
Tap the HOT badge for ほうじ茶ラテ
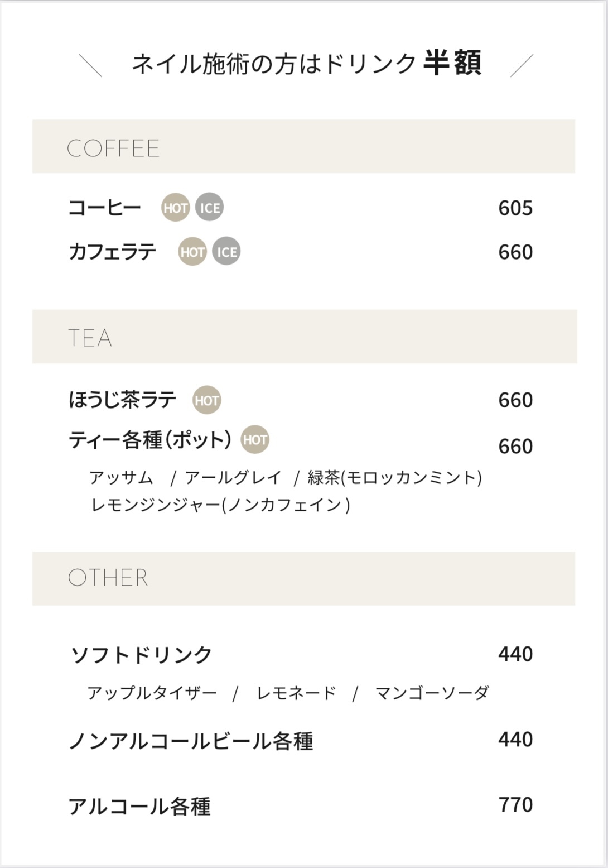click(x=206, y=400)
